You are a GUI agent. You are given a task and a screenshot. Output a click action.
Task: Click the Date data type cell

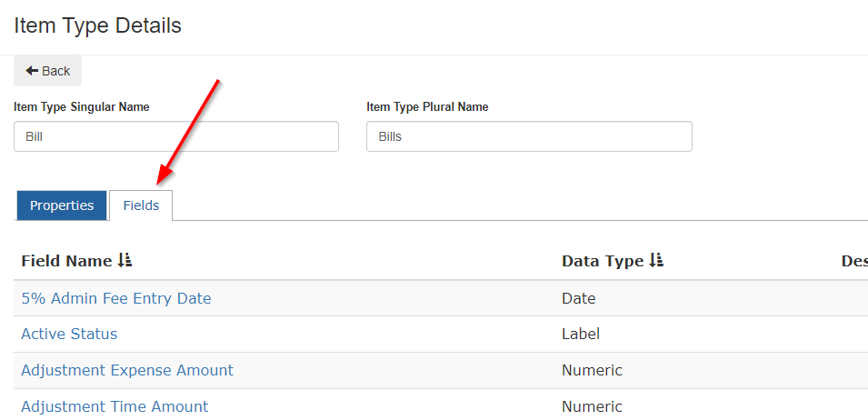(578, 299)
